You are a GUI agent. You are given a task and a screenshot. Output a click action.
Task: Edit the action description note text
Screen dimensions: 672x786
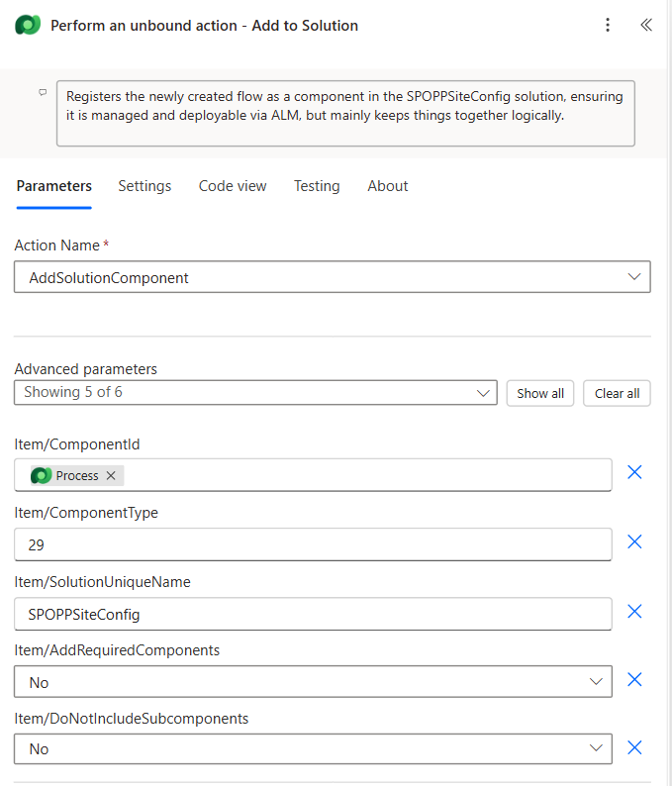pos(345,113)
